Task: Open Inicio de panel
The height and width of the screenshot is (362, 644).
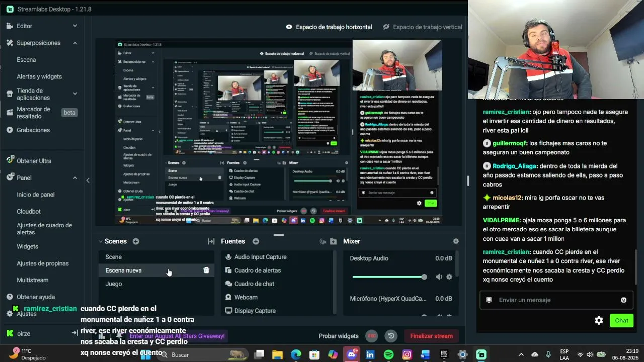Action: 36,195
